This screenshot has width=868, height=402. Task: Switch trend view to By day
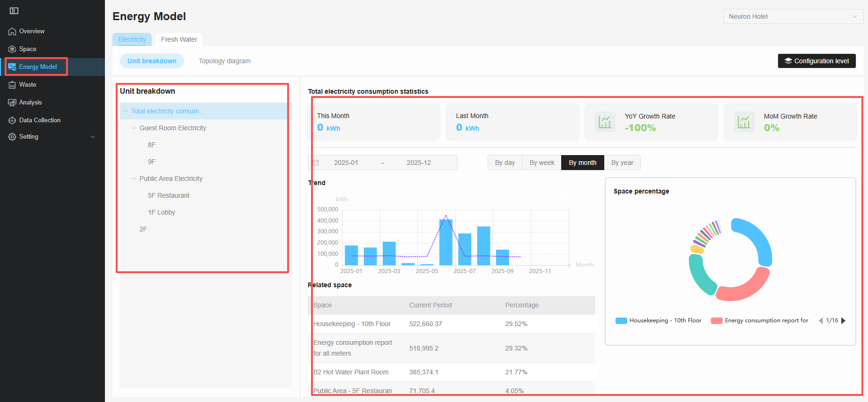tap(504, 163)
